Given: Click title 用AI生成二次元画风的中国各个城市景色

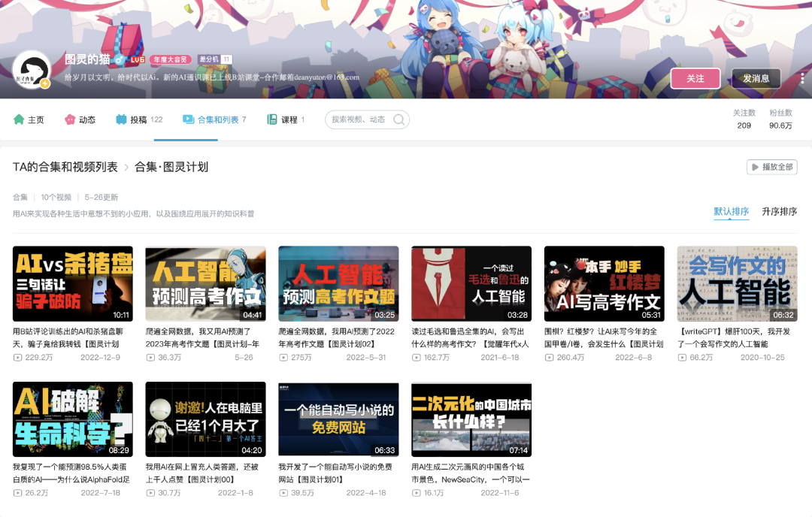Looking at the screenshot, I should coord(470,473).
